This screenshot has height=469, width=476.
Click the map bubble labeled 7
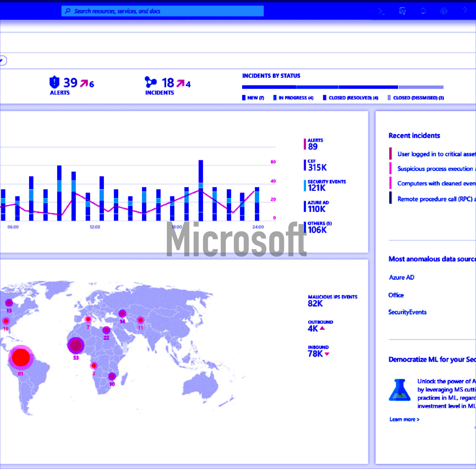coord(88,319)
